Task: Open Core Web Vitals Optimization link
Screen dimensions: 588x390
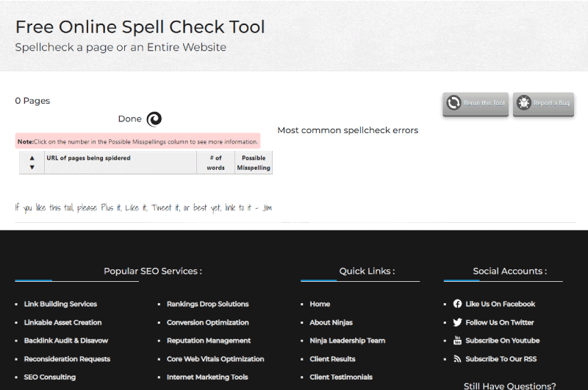Action: (x=215, y=359)
